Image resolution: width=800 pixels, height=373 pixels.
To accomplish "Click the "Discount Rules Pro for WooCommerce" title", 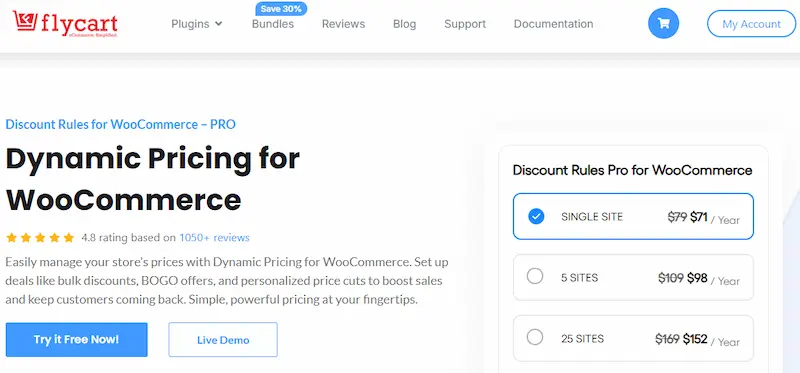I will [x=632, y=170].
